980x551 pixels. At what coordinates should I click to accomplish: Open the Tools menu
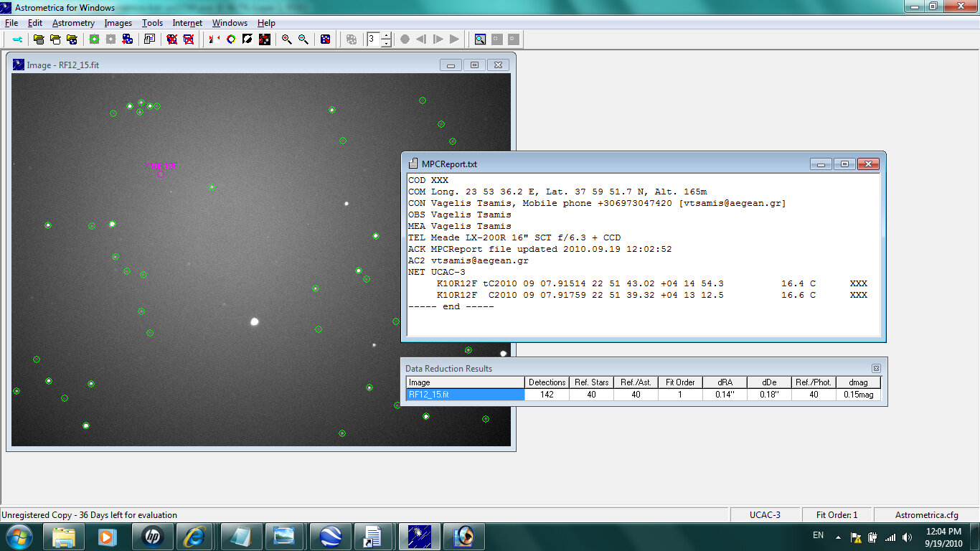click(152, 23)
